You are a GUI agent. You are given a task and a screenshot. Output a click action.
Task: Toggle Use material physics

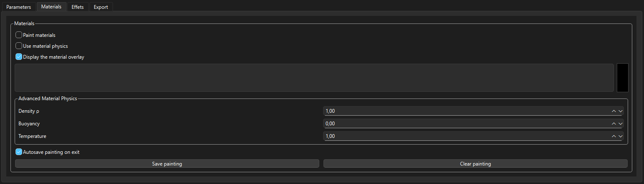click(19, 46)
